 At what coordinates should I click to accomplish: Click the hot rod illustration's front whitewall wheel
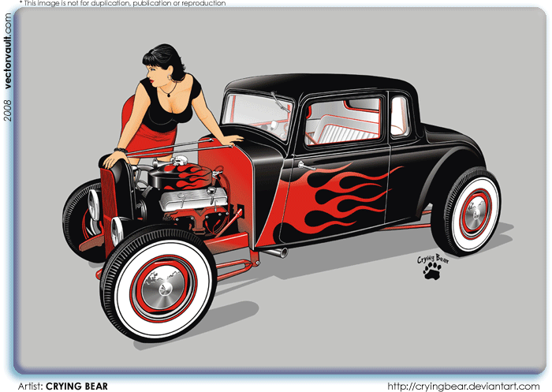pyautogui.click(x=159, y=285)
